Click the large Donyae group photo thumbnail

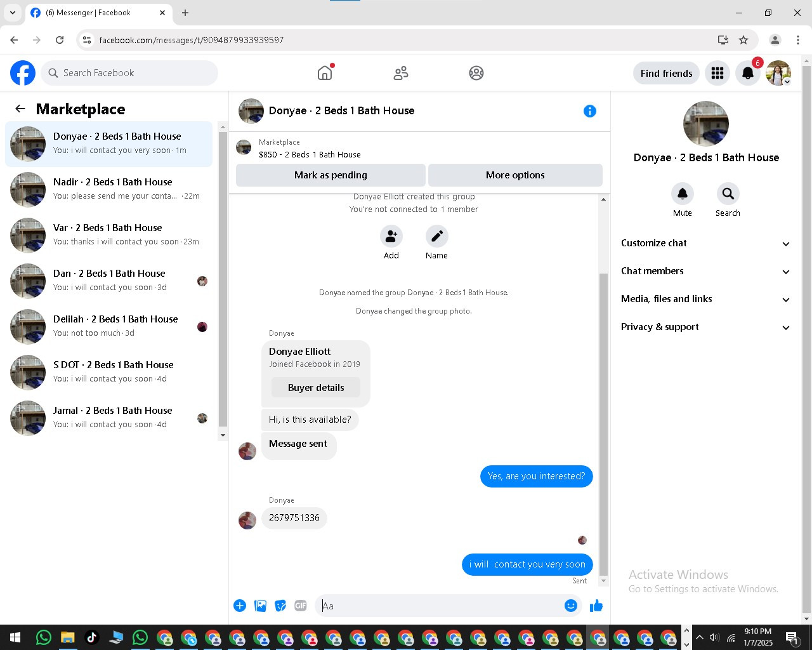(706, 124)
